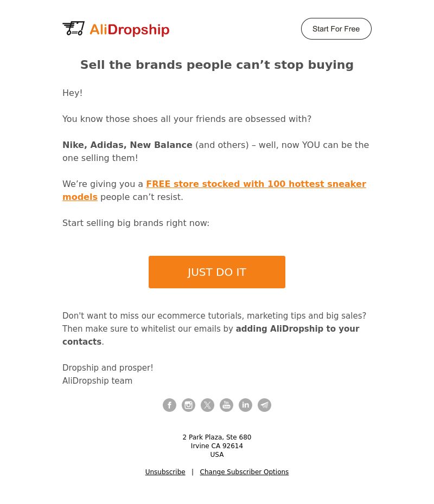Open the Facebook social icon
Viewport: 434px width, 504px height.
(169, 405)
